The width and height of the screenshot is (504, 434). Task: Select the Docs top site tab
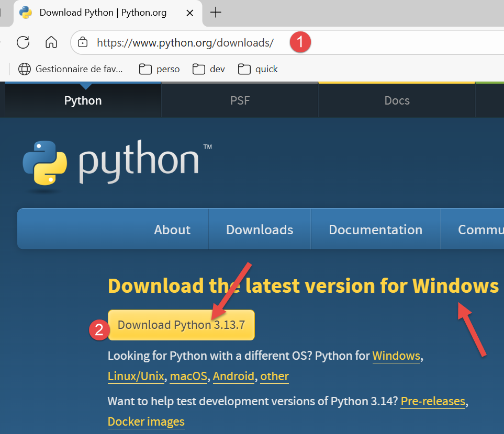(397, 100)
